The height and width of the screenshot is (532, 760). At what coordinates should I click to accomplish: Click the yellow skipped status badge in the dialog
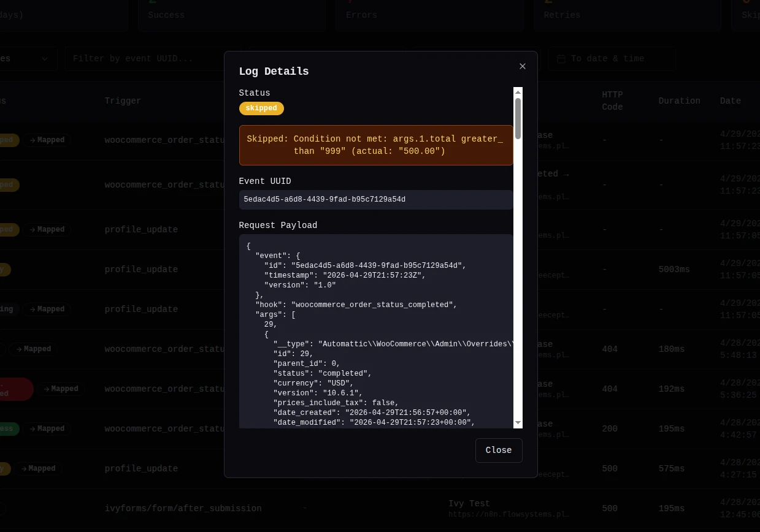tap(261, 108)
